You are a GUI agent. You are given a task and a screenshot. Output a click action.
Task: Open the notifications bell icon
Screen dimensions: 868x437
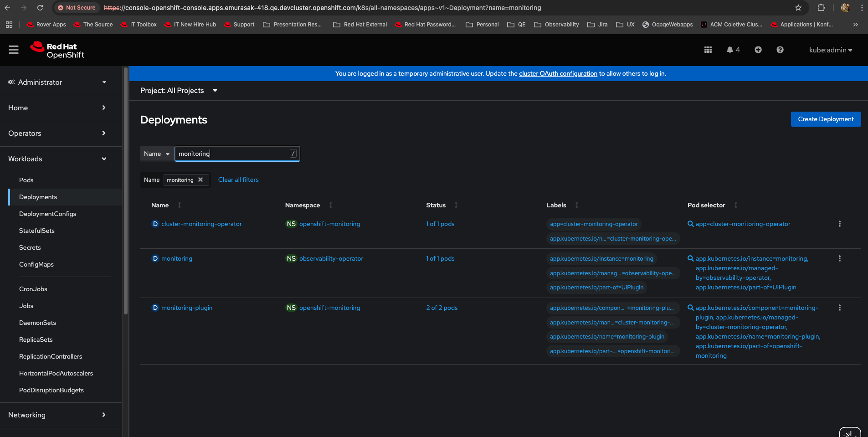click(x=730, y=50)
